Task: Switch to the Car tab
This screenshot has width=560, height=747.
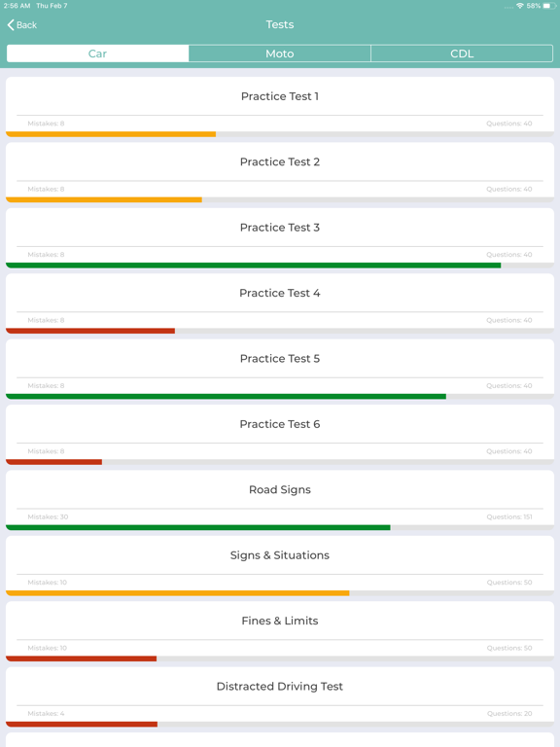Action: [97, 53]
